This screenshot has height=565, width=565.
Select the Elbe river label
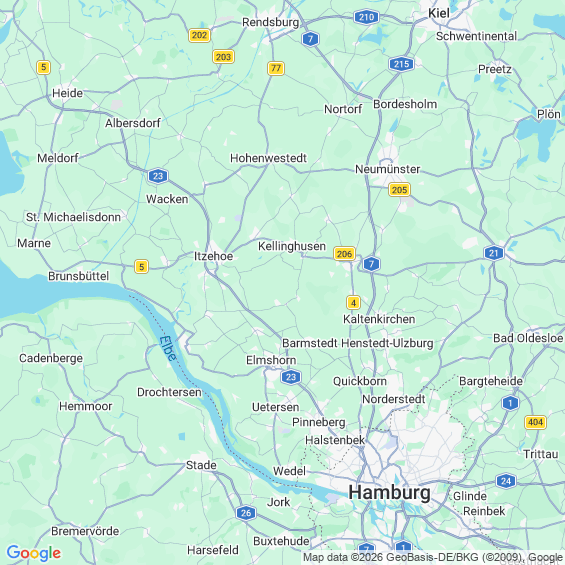(x=168, y=348)
